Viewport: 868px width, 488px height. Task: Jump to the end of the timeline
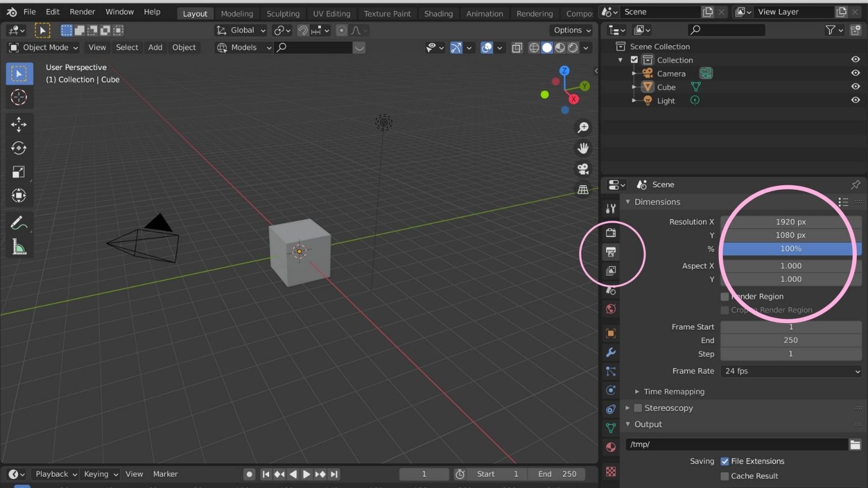click(x=333, y=474)
